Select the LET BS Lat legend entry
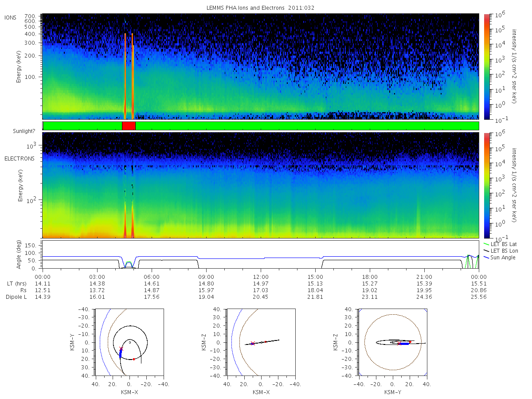The image size is (532, 399). coord(500,244)
